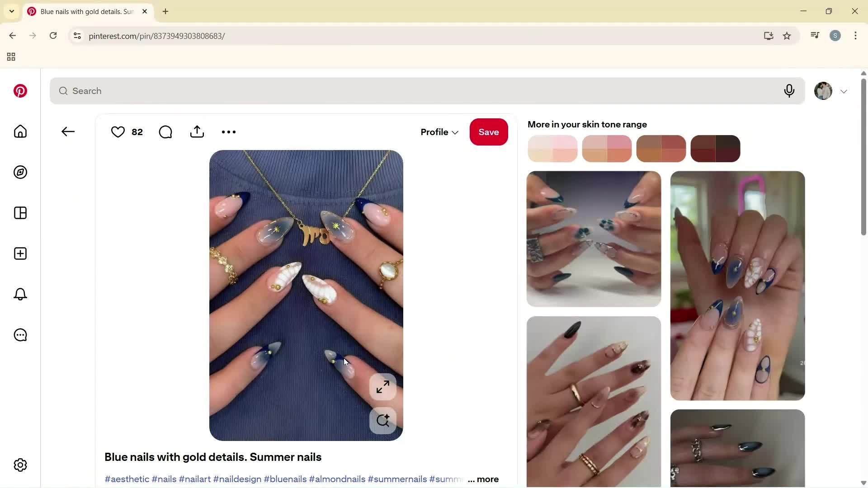Open the Explore compass icon
868x488 pixels.
point(20,172)
